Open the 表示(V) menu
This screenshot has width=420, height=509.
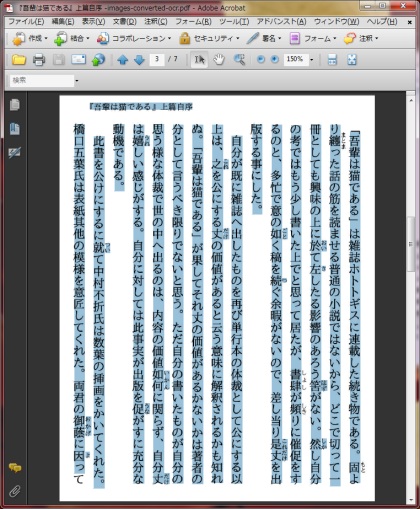click(x=93, y=22)
